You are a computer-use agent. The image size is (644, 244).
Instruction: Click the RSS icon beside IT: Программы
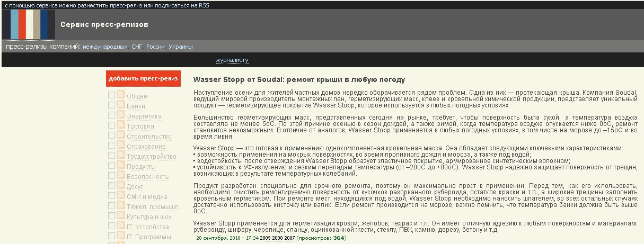tap(121, 236)
